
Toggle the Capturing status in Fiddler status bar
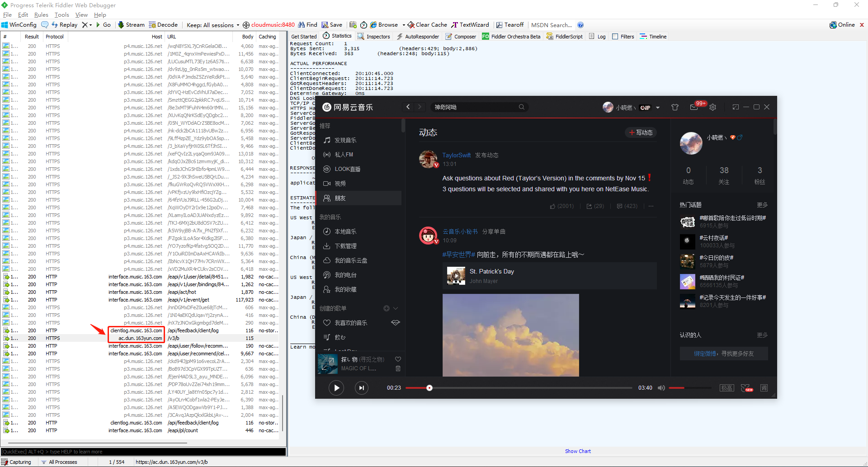click(16, 462)
